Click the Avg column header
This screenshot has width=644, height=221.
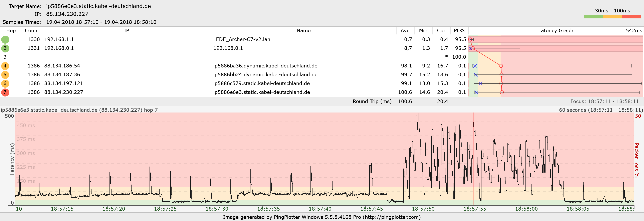pyautogui.click(x=405, y=30)
